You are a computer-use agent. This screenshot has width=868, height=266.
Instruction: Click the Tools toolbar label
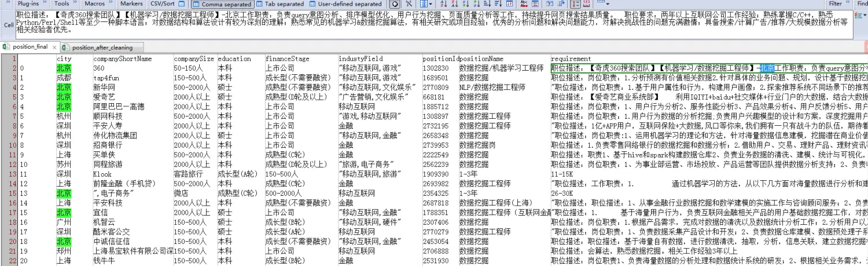coord(61,3)
